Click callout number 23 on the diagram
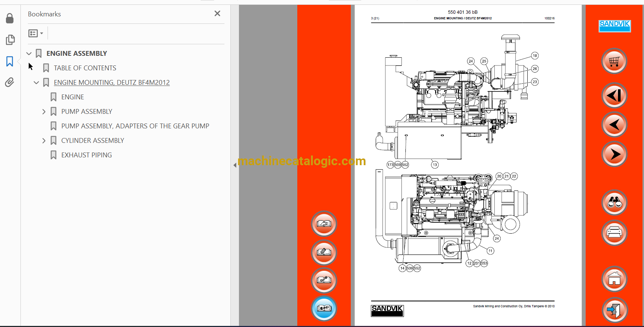The width and height of the screenshot is (644, 327). [535, 82]
